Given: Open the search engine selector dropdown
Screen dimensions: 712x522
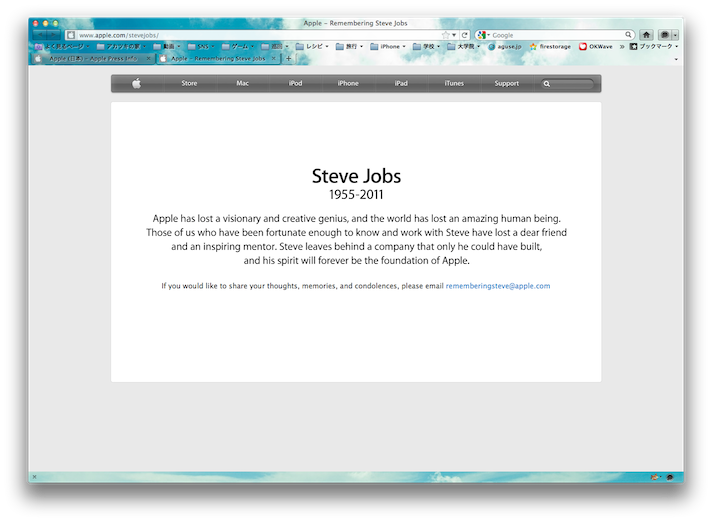Looking at the screenshot, I should point(484,35).
